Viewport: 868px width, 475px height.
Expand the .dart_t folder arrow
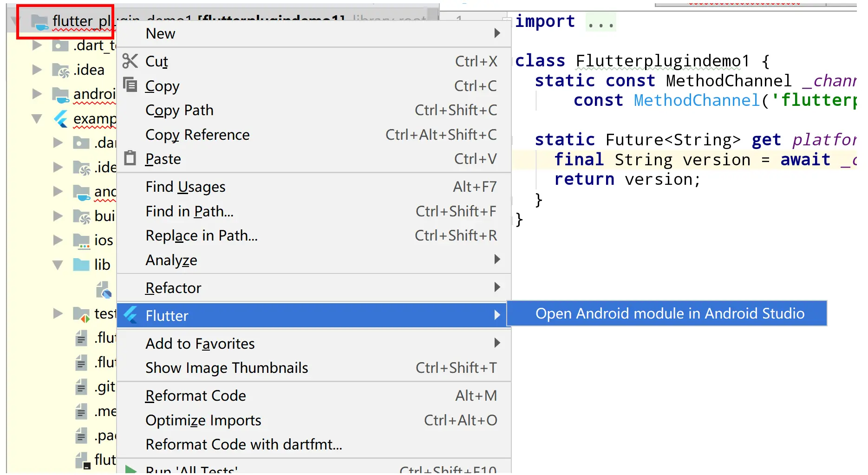(x=37, y=46)
